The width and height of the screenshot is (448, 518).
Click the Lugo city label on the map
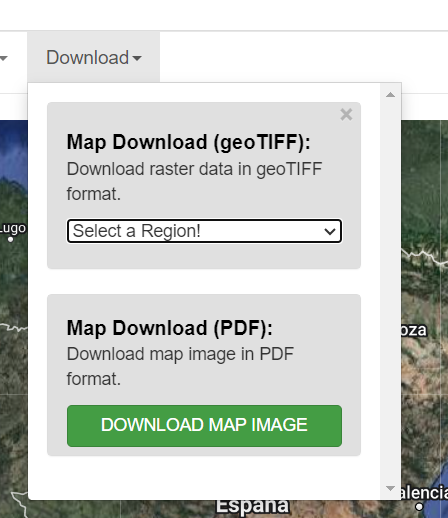[x=13, y=228]
